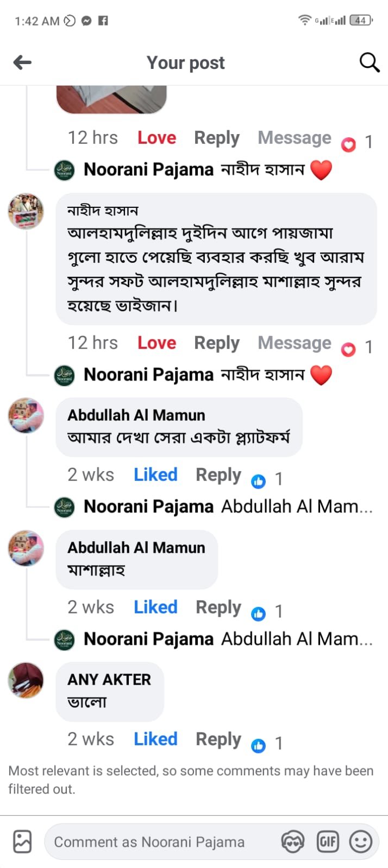Open the emoji smiley picker
Viewport: 388px width, 868px height.
click(x=360, y=842)
